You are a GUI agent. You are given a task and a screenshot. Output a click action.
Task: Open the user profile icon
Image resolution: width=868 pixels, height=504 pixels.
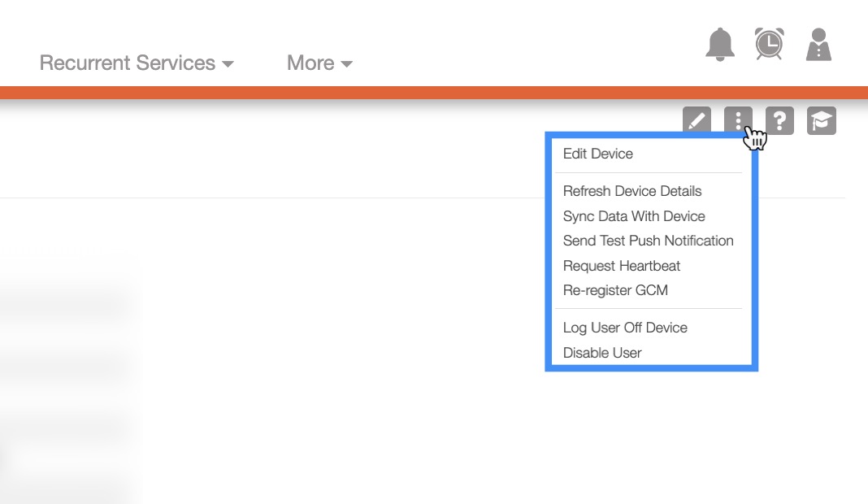(x=818, y=45)
